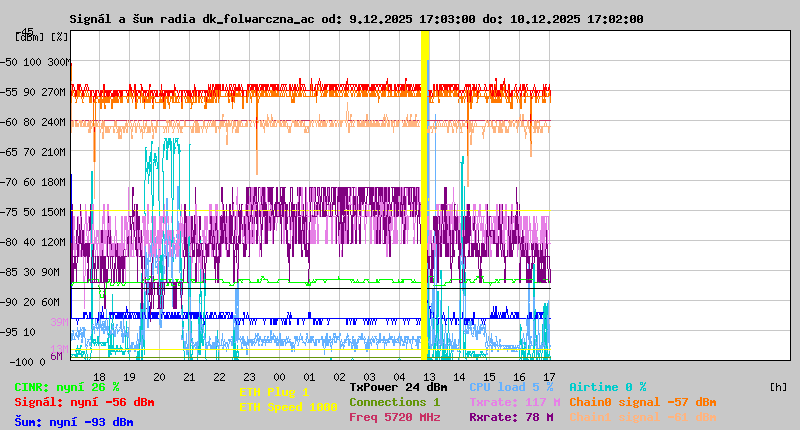Click the '23' hour label on x-axis
Screen dimensions: 800x430
point(249,377)
